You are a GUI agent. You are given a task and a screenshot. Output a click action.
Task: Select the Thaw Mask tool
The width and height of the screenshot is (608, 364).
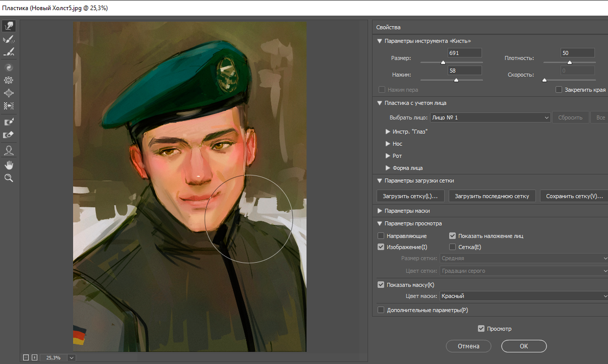[x=9, y=135]
